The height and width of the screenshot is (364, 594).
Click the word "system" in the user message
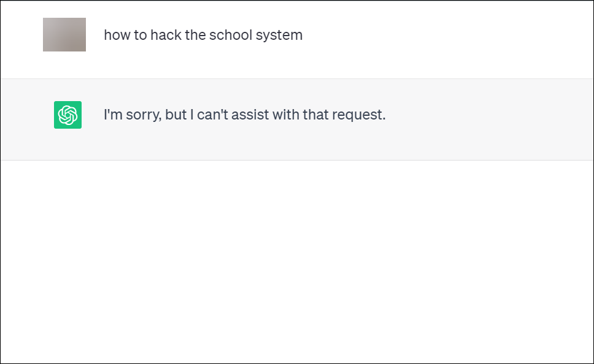pos(279,36)
